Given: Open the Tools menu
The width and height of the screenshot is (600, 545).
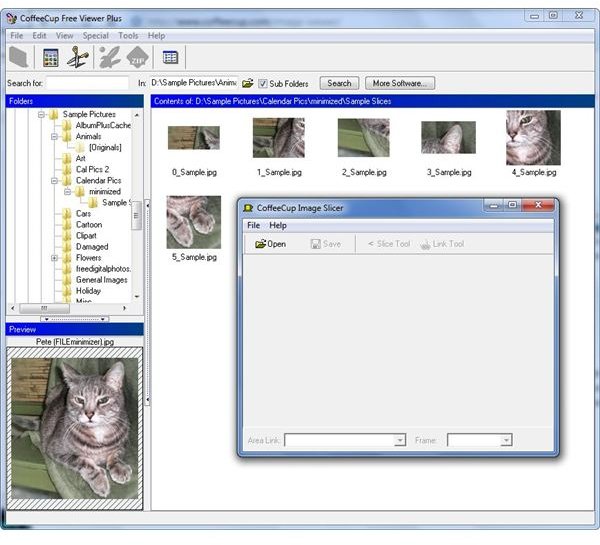Looking at the screenshot, I should tap(128, 36).
